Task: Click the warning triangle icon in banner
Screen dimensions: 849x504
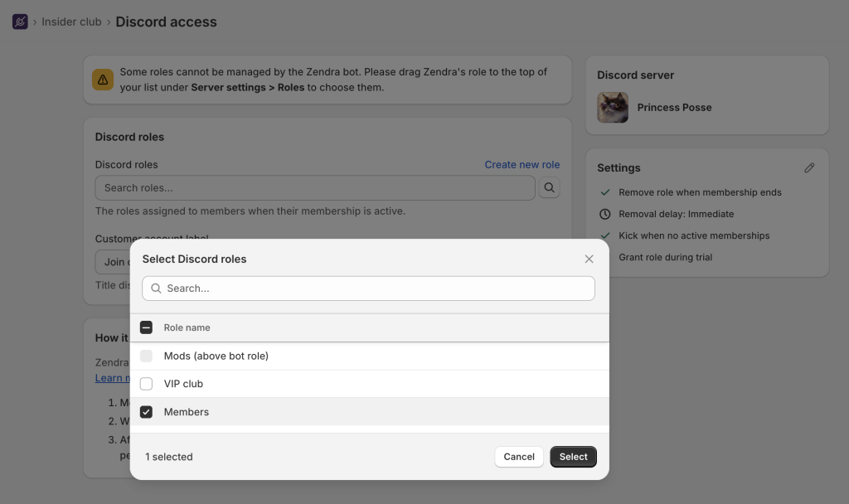Action: 103,80
